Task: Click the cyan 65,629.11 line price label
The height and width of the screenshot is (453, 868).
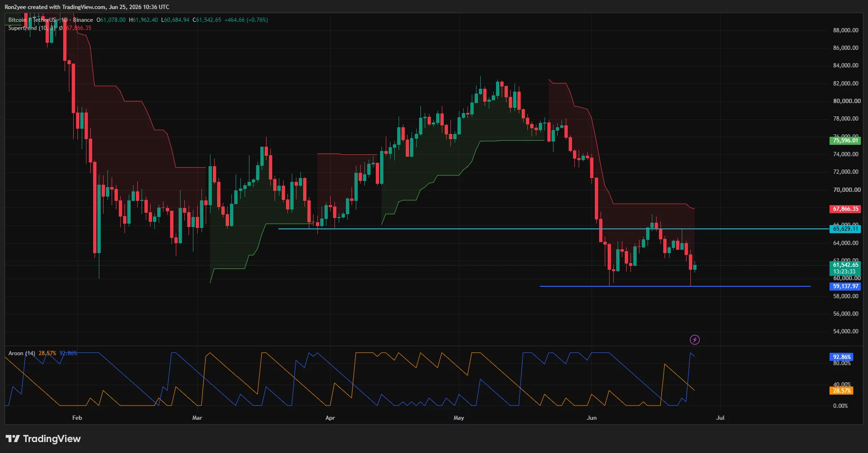Action: coord(845,229)
